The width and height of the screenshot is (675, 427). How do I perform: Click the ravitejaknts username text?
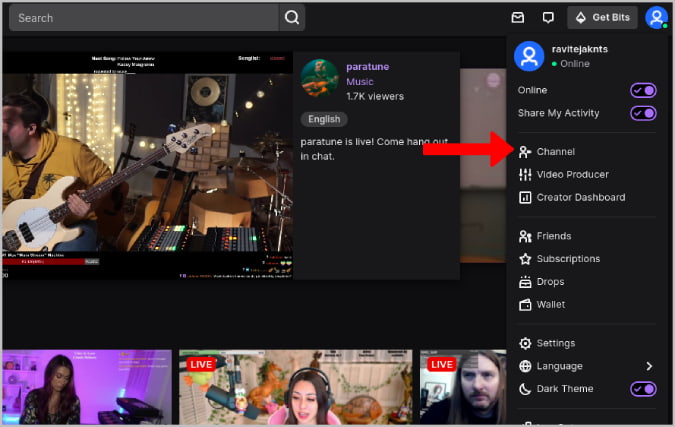click(579, 49)
